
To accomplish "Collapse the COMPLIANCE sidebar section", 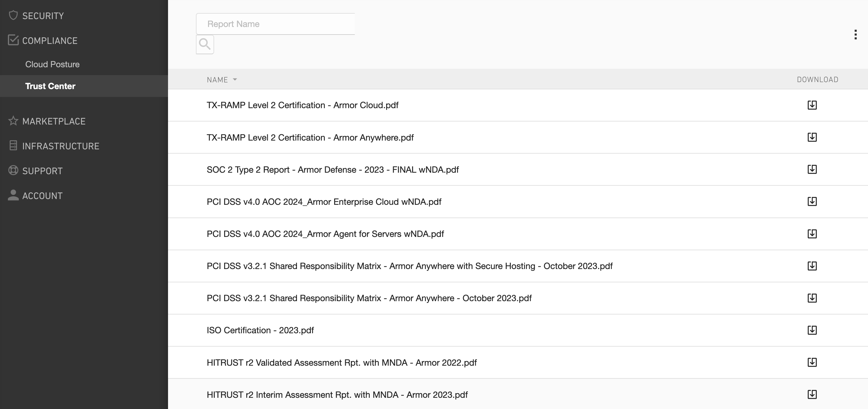I will 49,41.
